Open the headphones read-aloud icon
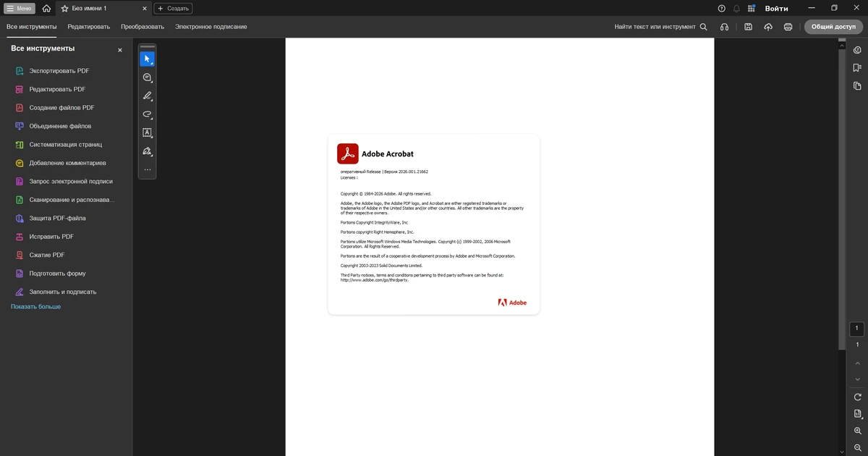Image resolution: width=868 pixels, height=456 pixels. [x=724, y=27]
